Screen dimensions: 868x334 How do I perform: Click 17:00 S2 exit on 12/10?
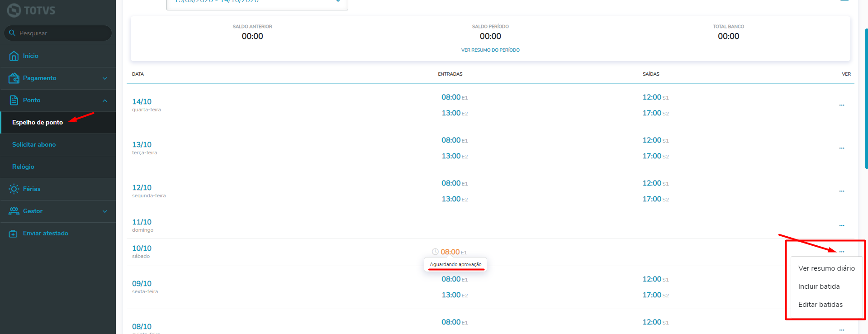[655, 199]
